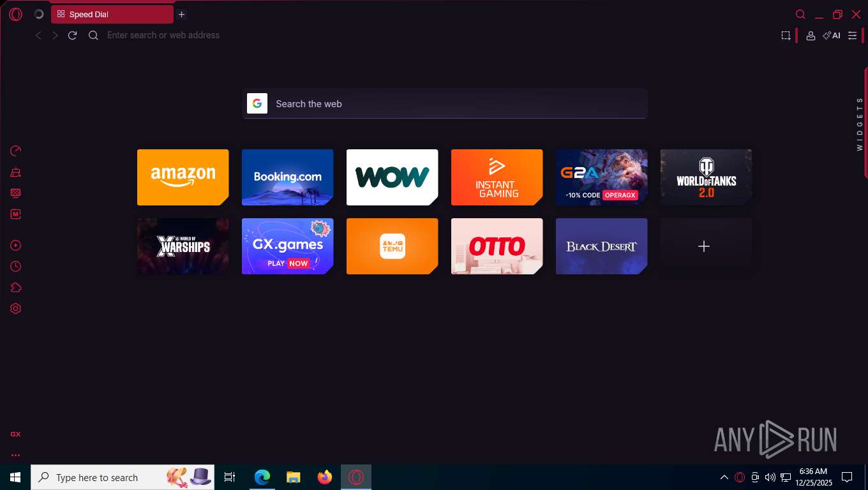The width and height of the screenshot is (868, 490).
Task: Click the address bar search magnifier icon
Action: click(93, 35)
